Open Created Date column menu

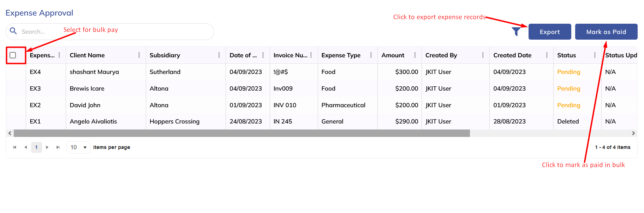[547, 55]
